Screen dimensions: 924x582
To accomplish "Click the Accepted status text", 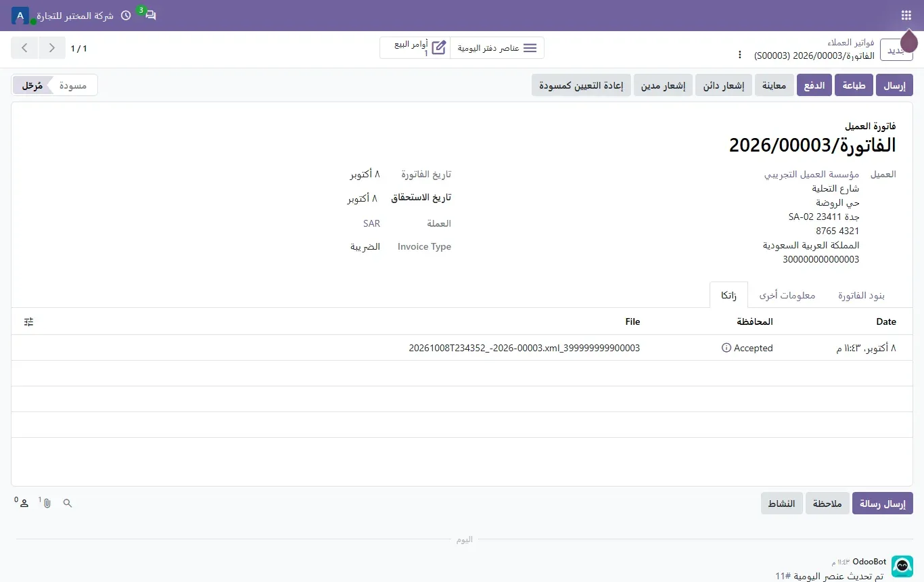I will coord(753,348).
